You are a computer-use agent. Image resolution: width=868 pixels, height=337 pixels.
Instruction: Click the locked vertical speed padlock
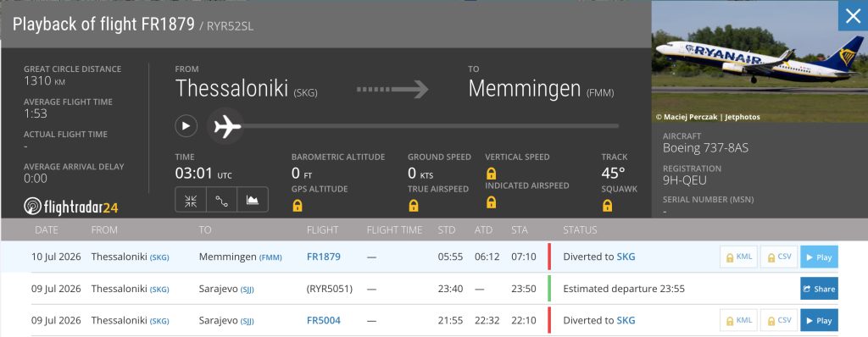pyautogui.click(x=491, y=174)
